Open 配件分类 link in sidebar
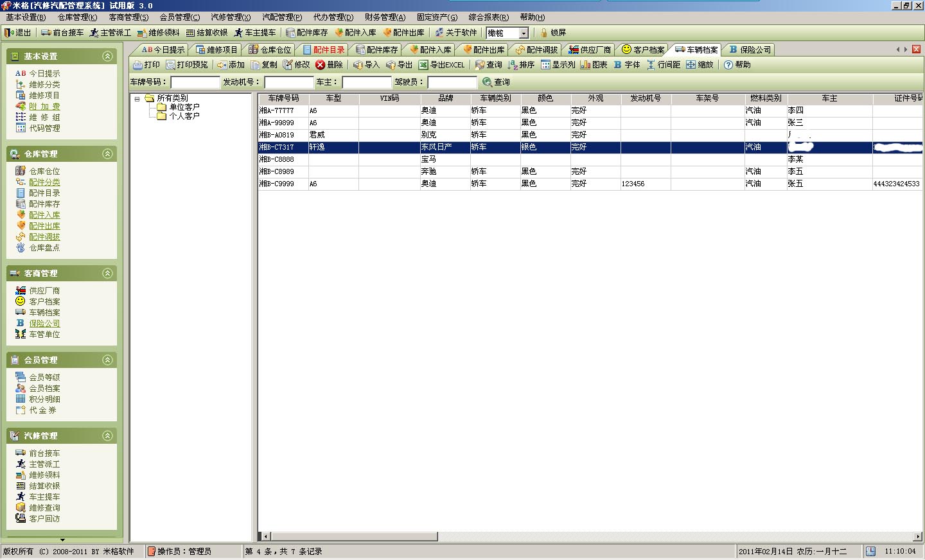 44,182
